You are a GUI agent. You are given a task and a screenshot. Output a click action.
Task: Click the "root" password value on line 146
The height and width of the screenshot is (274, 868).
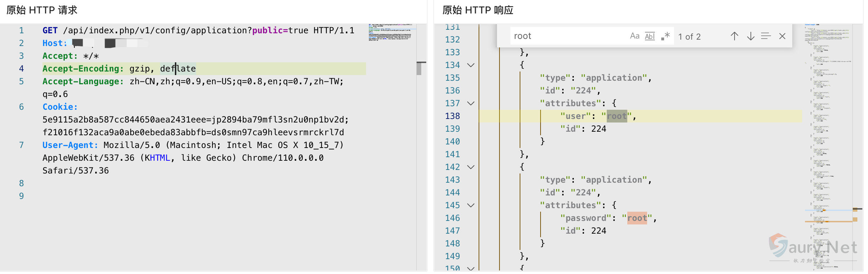[637, 218]
